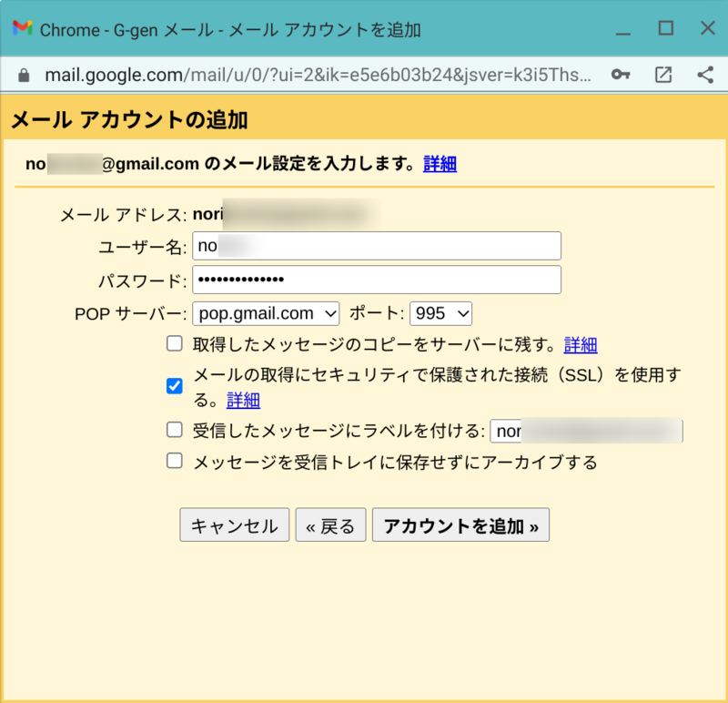728x703 pixels.
Task: Click the メール アドレス label text
Action: [x=124, y=215]
